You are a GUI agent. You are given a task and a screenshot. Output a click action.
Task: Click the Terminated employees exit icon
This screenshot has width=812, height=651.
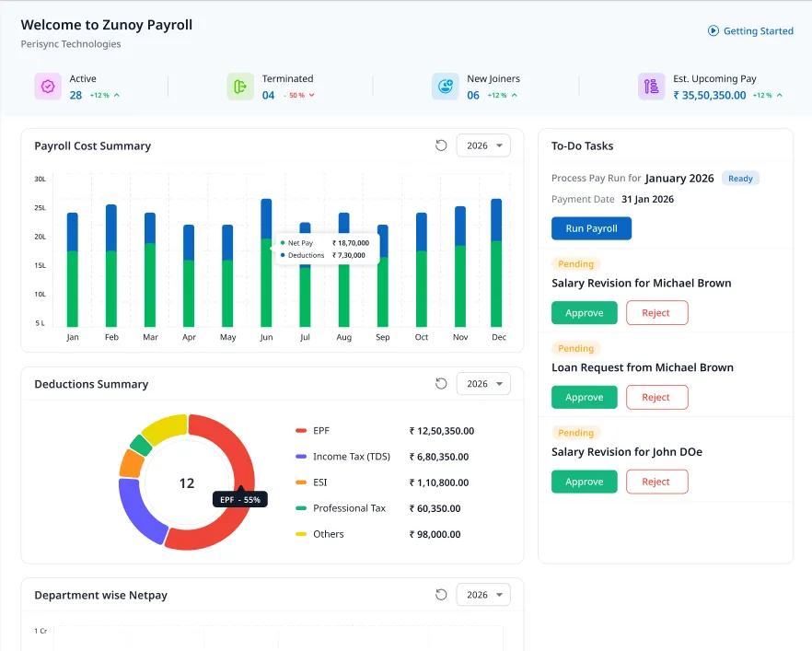240,86
